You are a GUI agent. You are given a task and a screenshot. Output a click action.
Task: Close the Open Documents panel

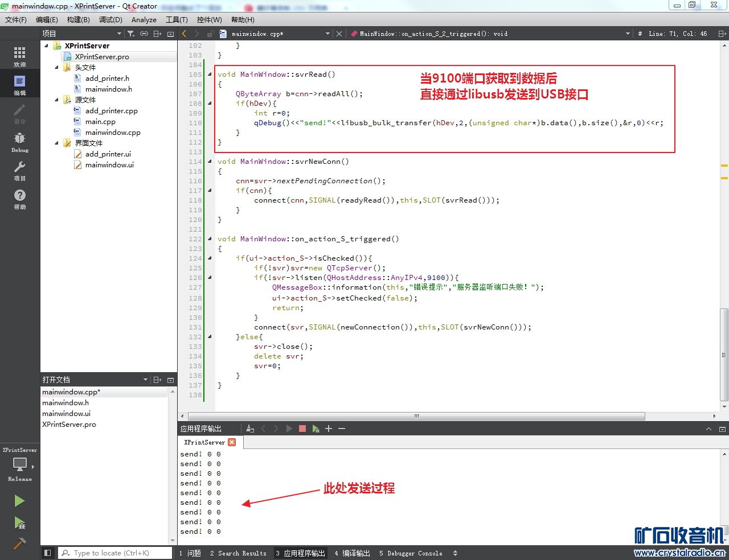[170, 380]
